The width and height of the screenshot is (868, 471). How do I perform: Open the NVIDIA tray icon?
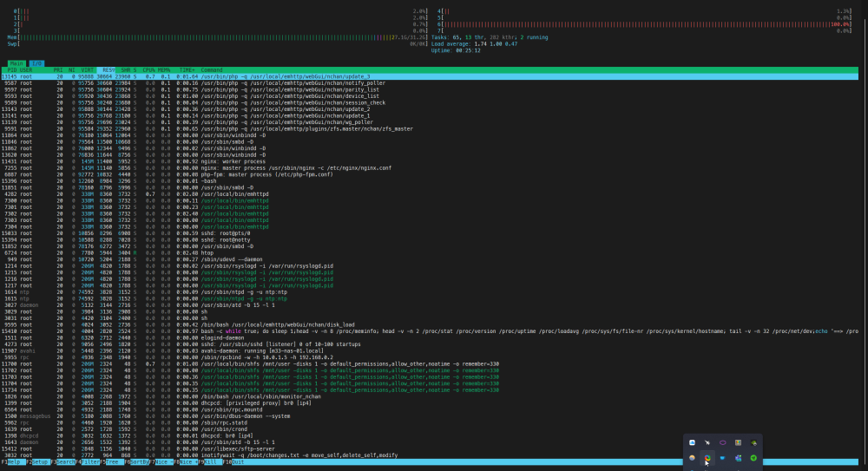point(753,442)
